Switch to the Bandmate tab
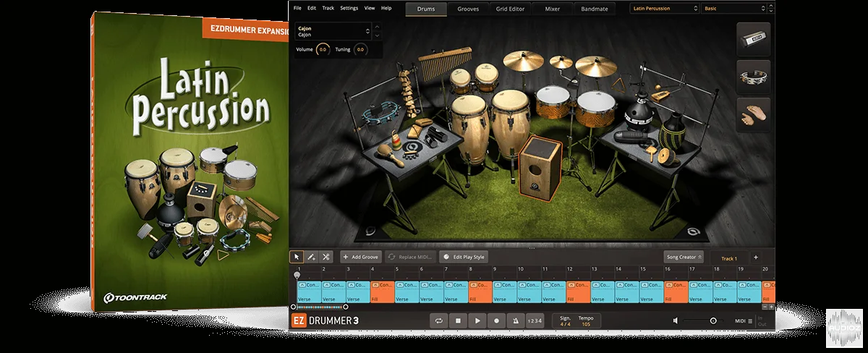The height and width of the screenshot is (353, 868). tap(595, 9)
